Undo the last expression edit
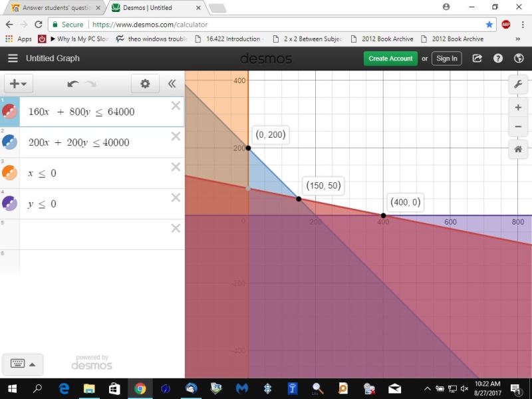Screen dimensions: 532x399 click(72, 84)
